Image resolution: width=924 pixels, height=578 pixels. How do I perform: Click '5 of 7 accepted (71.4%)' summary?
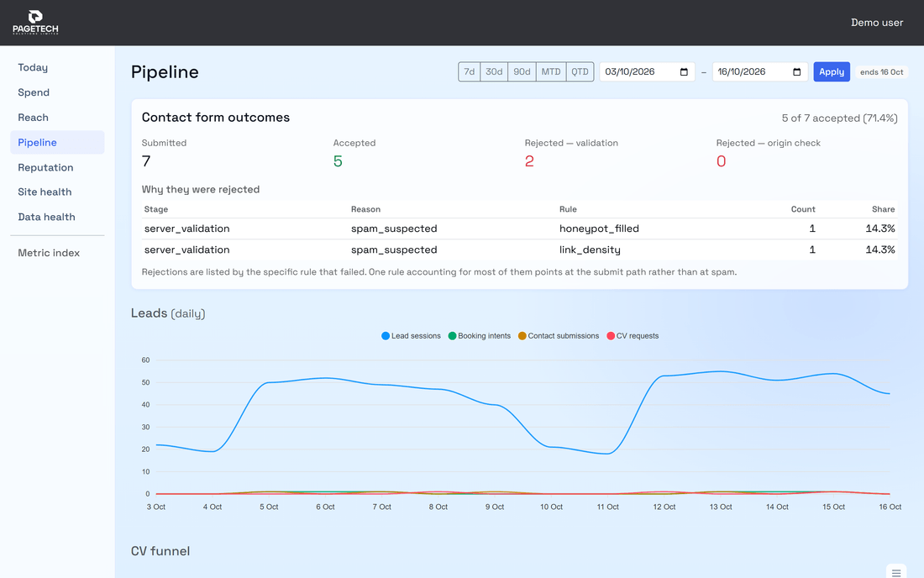coord(840,118)
